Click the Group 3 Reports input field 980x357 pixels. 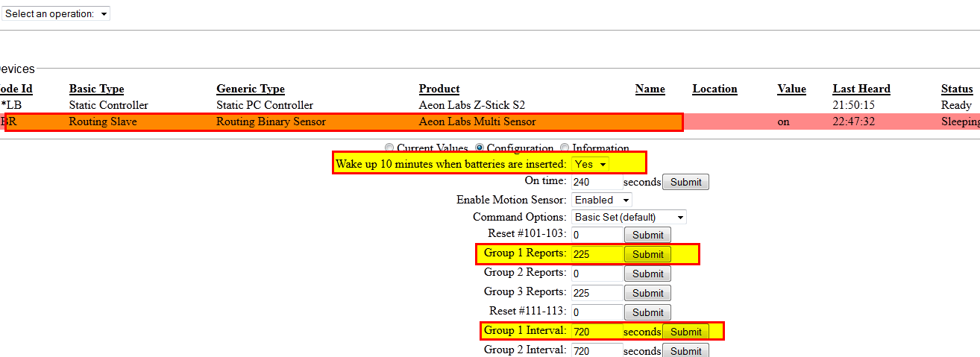(597, 293)
